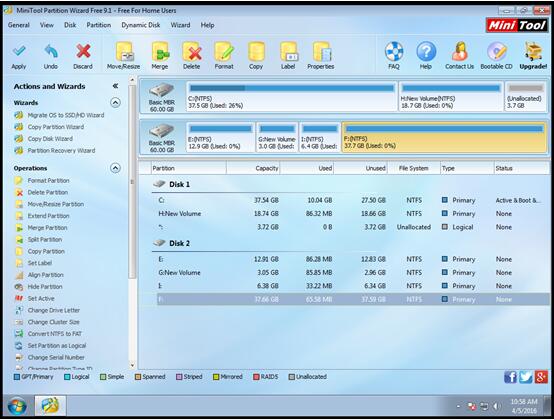Click the Disk 1 drive icon in disk map
The height and width of the screenshot is (420, 554).
(x=161, y=90)
